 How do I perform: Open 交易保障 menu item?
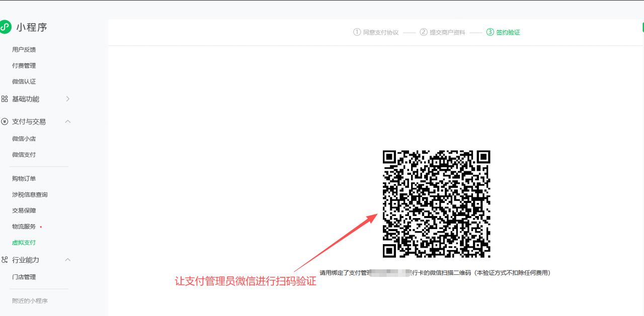click(24, 210)
